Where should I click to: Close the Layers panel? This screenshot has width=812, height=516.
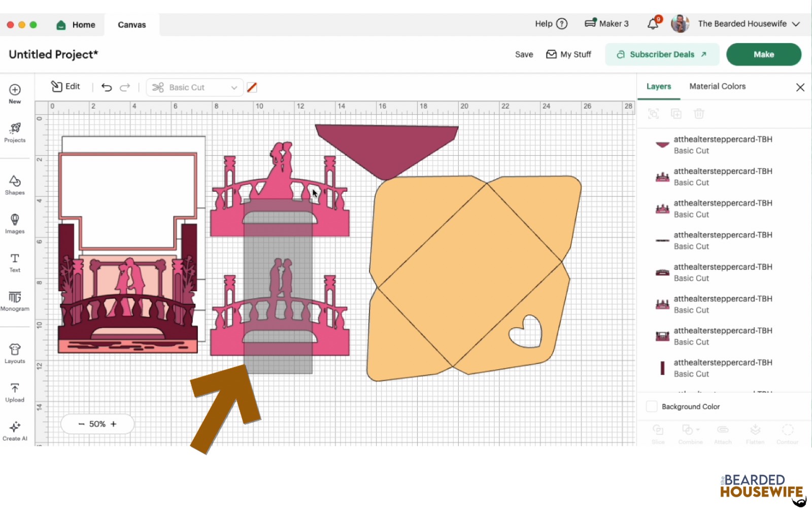coord(800,87)
